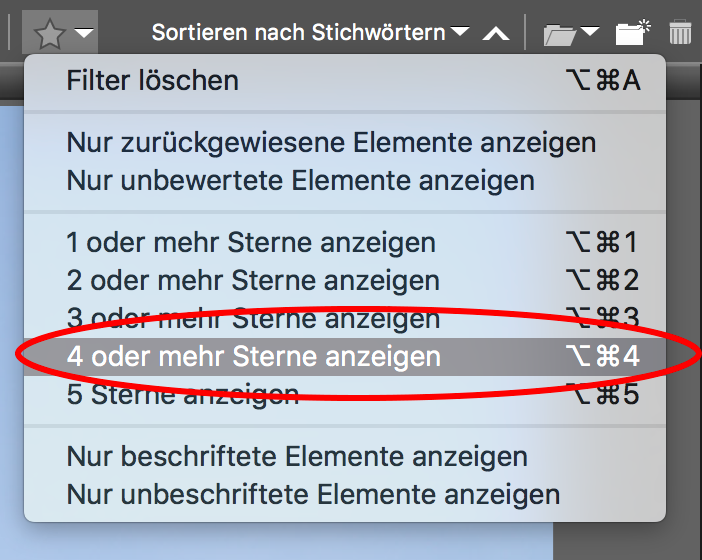This screenshot has height=560, width=702.
Task: Expand the arrow beside the folder icon
Action: click(590, 34)
